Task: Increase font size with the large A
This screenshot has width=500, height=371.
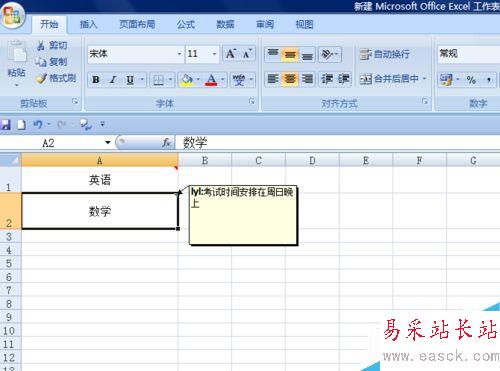Action: tap(231, 54)
